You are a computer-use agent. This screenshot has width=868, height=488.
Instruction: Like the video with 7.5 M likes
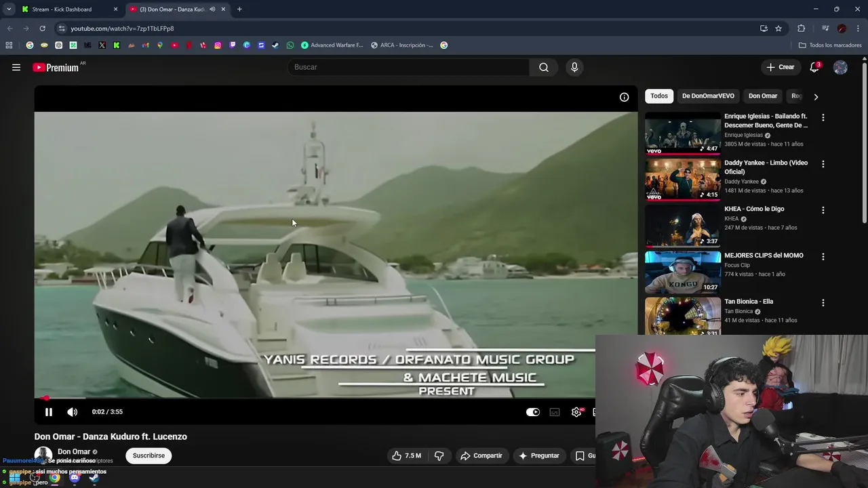pyautogui.click(x=406, y=455)
